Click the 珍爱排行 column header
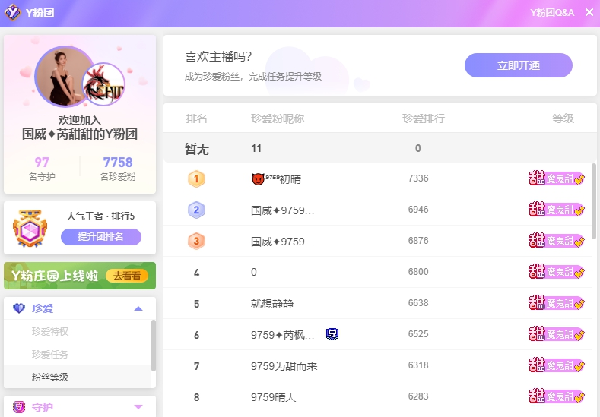Viewport: 600px width, 417px height. click(423, 119)
